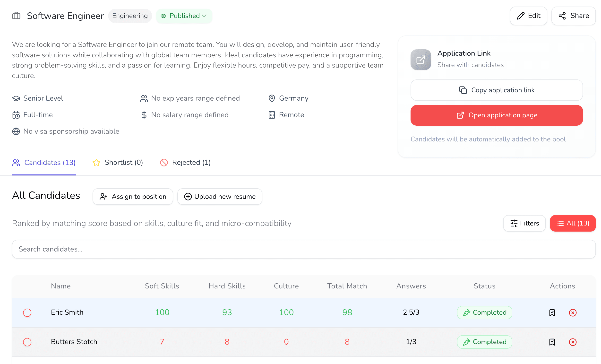Image resolution: width=601 pixels, height=364 pixels.
Task: Click reject X icon for Eric Smith
Action: pos(573,312)
